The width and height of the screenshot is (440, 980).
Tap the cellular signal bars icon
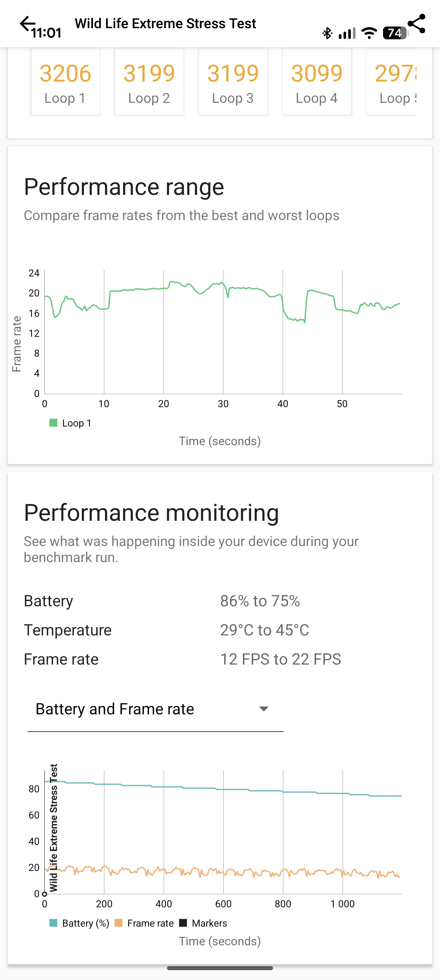347,33
